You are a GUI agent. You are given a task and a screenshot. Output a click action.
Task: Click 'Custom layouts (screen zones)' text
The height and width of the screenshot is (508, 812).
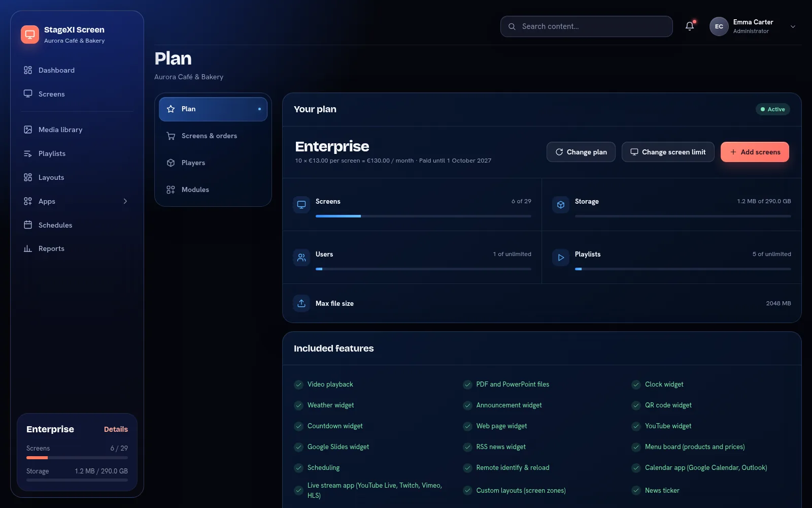click(521, 490)
